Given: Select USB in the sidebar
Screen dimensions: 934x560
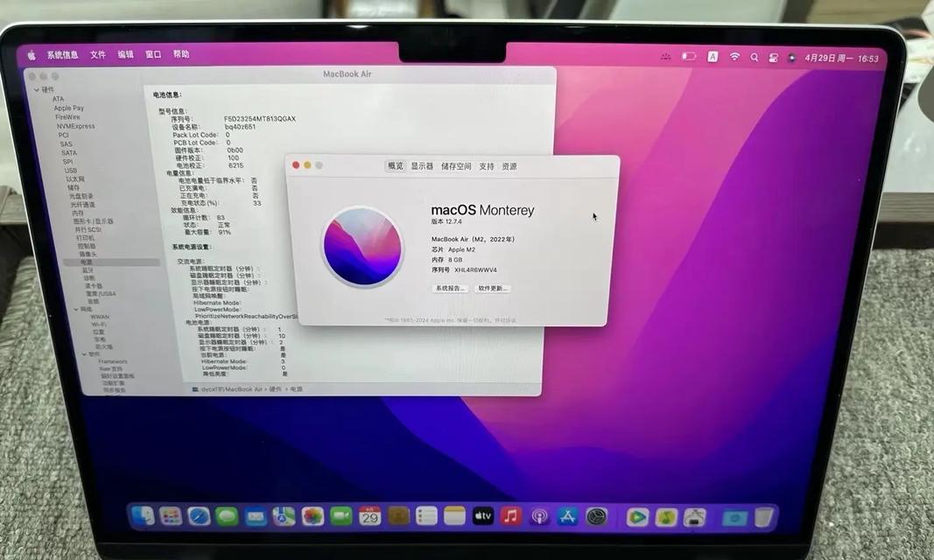Looking at the screenshot, I should 71,171.
